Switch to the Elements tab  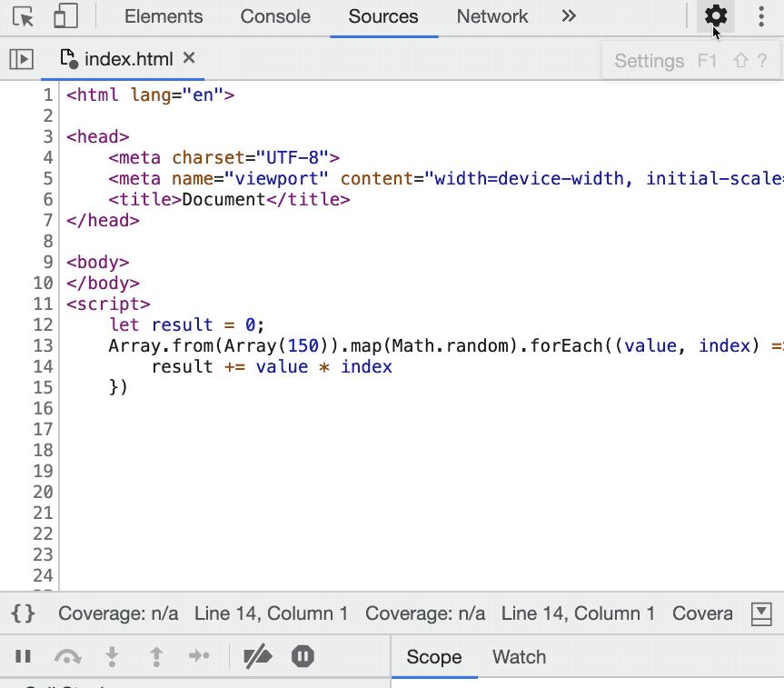(164, 16)
